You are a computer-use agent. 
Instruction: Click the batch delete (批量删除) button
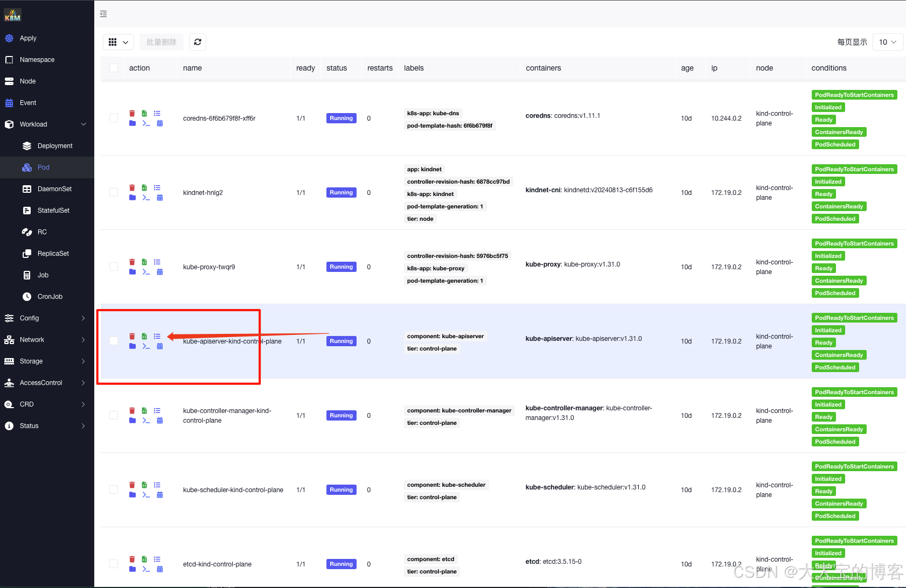click(x=162, y=42)
